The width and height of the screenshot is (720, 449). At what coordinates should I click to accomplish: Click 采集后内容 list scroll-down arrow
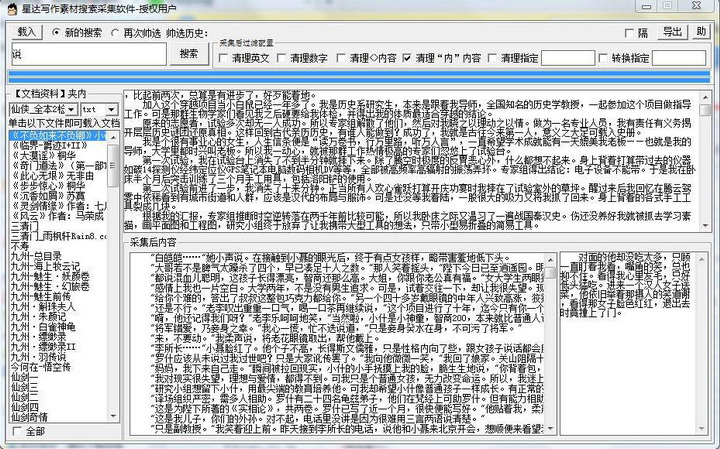point(551,429)
